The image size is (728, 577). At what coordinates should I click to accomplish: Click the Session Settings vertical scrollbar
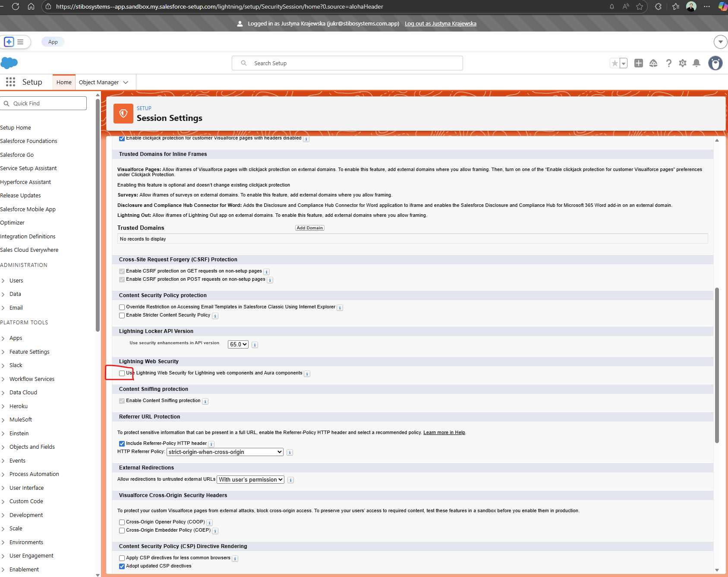point(717,365)
